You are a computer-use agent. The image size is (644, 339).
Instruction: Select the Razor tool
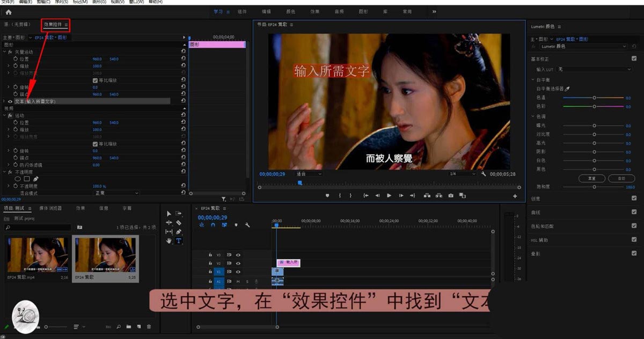pos(179,223)
